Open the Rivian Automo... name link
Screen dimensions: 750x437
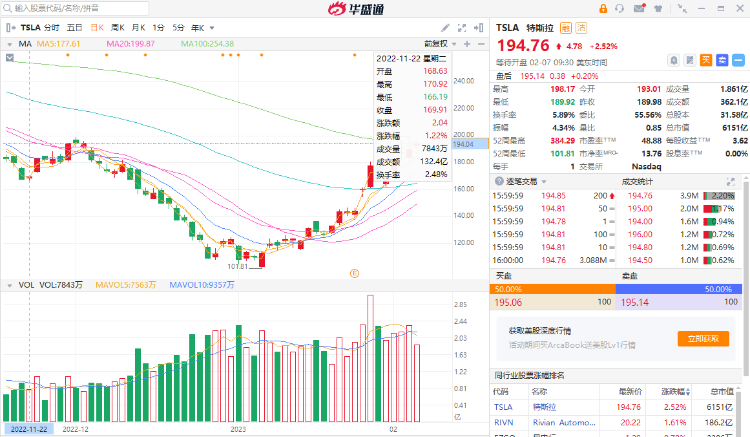tap(564, 423)
